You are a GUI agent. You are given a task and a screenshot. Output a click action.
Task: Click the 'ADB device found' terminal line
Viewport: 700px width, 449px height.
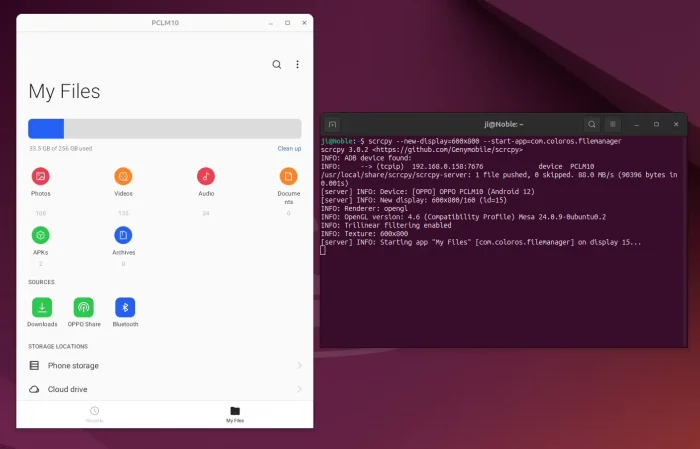(366, 158)
